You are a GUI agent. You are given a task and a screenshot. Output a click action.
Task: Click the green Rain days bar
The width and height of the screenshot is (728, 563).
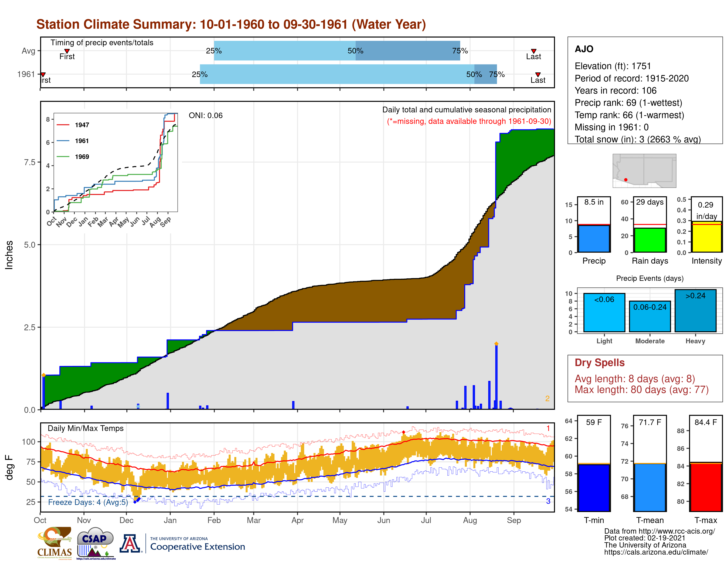coord(650,240)
